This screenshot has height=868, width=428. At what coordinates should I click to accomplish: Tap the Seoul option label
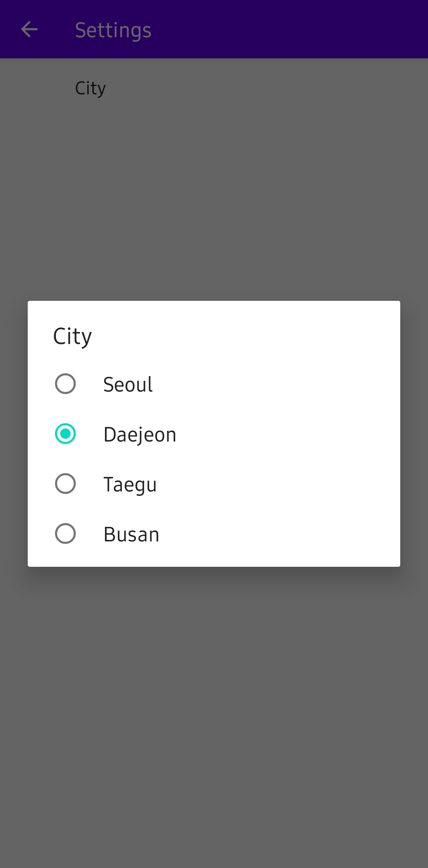(x=128, y=384)
